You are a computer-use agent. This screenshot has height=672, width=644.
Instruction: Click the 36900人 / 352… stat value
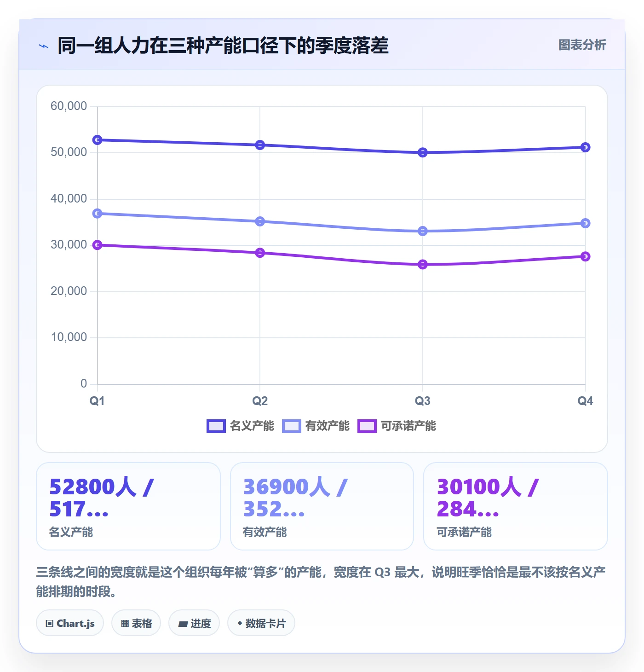coord(295,498)
